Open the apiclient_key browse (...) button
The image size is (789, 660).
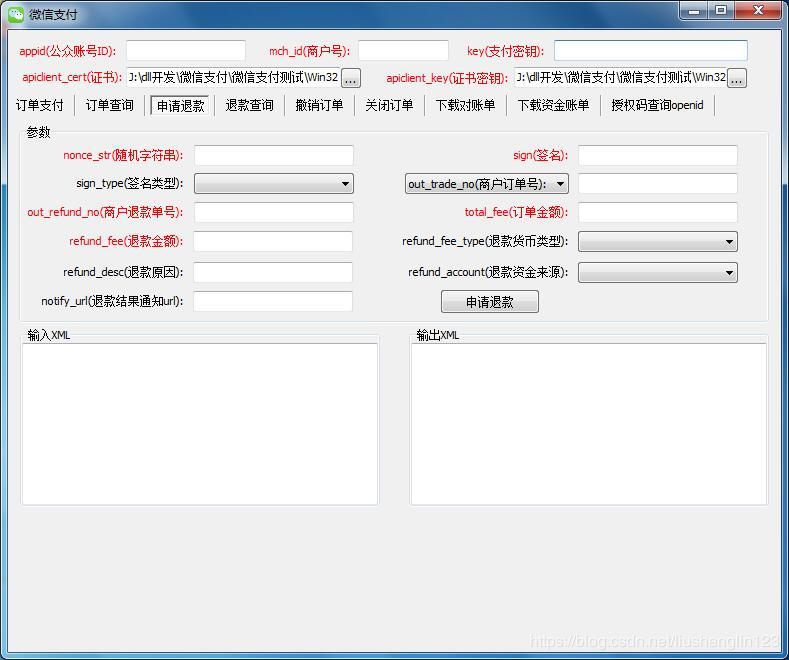737,78
